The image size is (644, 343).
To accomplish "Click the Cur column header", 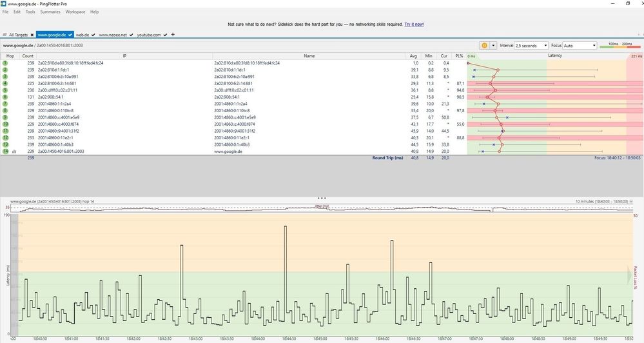I will [444, 56].
